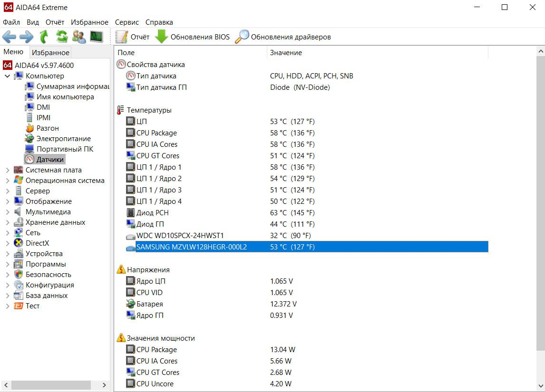Screen dimensions: 545x392
Task: Expand the Сервер tree node
Action: coord(7,191)
